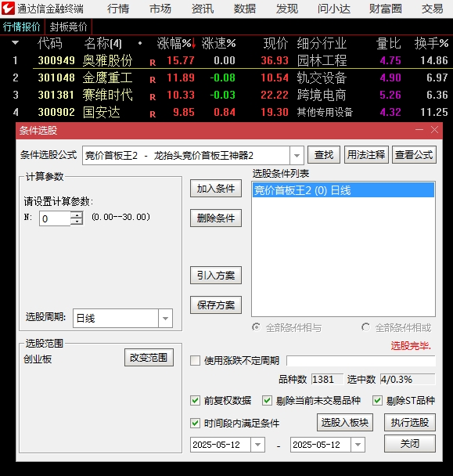Click the 改变范围 button
This screenshot has height=476, width=453.
click(x=149, y=357)
